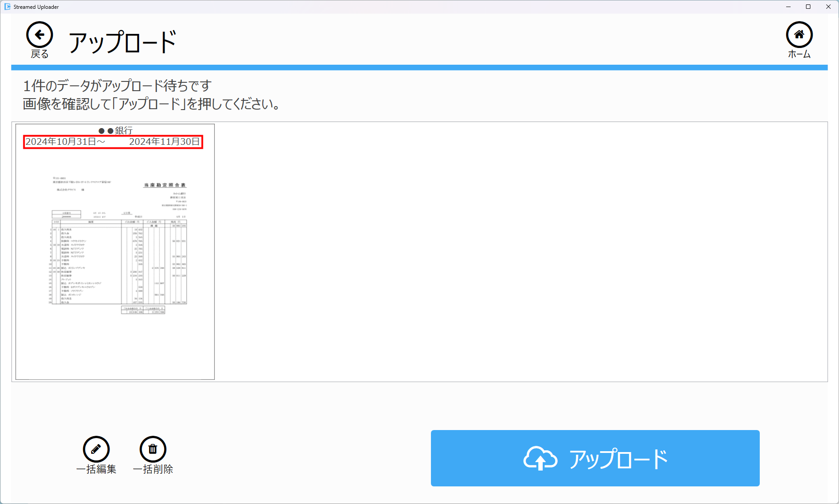Select the ●●銀行 bank name label

115,131
